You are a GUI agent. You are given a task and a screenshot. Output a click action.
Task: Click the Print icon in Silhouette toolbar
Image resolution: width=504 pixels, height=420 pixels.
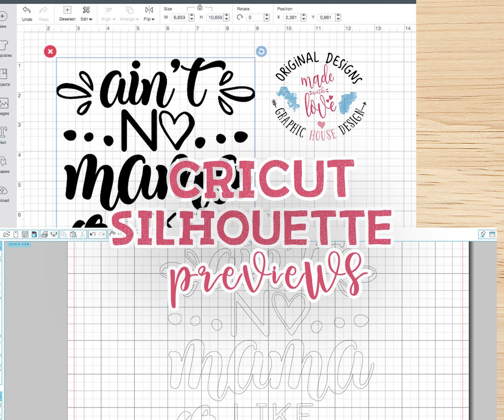coord(44,234)
